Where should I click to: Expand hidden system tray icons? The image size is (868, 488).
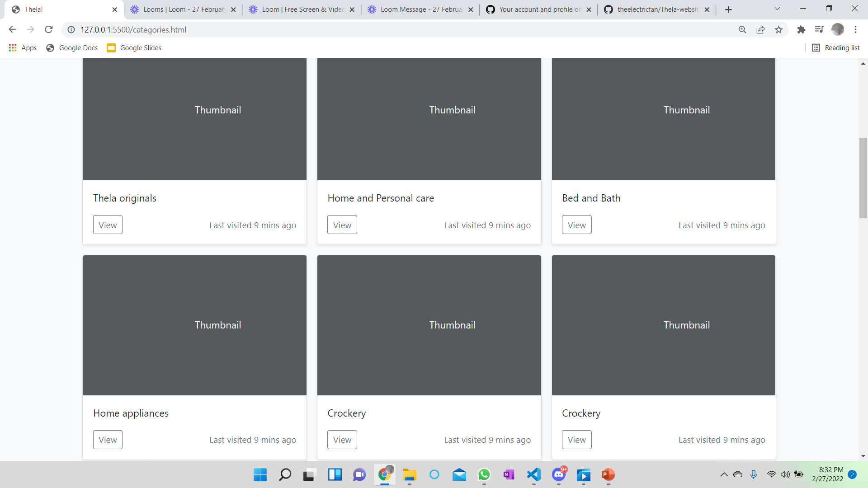[724, 474]
